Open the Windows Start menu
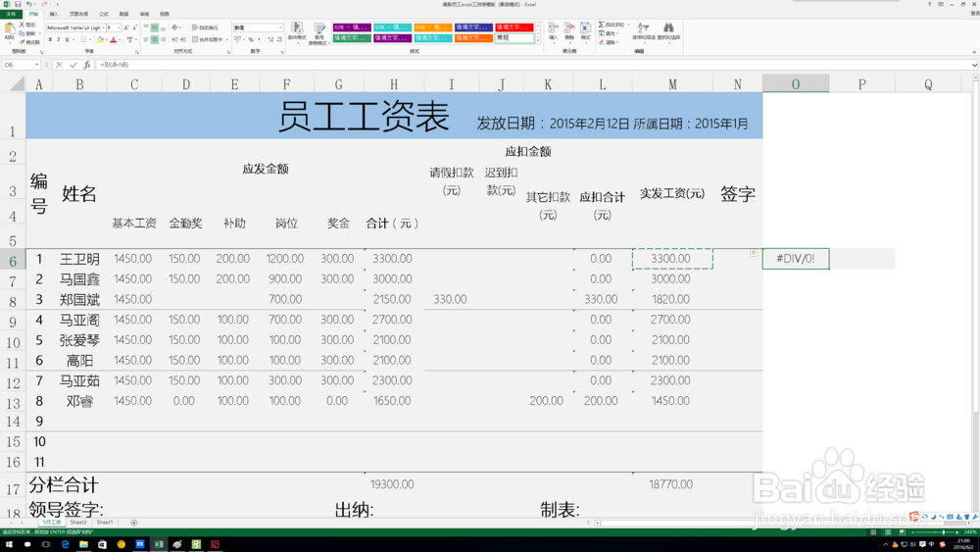980x552 pixels. tap(9, 544)
